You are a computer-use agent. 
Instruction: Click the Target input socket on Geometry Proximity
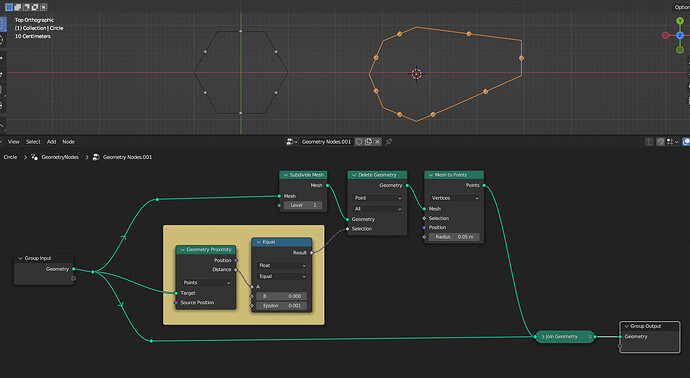point(176,293)
